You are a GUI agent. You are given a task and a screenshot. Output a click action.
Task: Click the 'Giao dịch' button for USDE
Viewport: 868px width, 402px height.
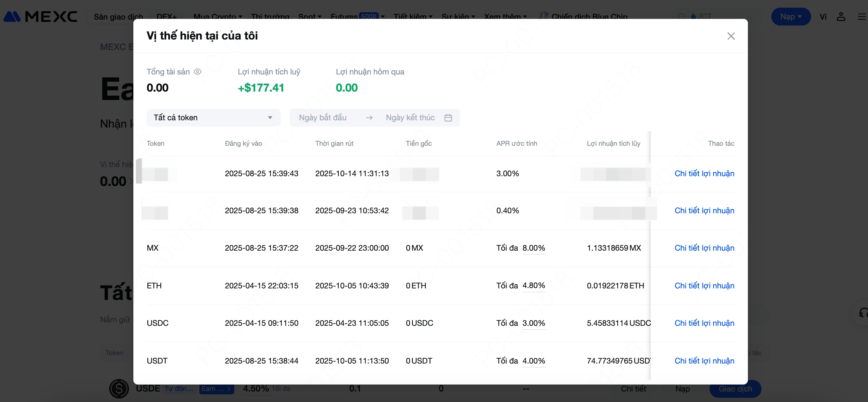tap(735, 389)
